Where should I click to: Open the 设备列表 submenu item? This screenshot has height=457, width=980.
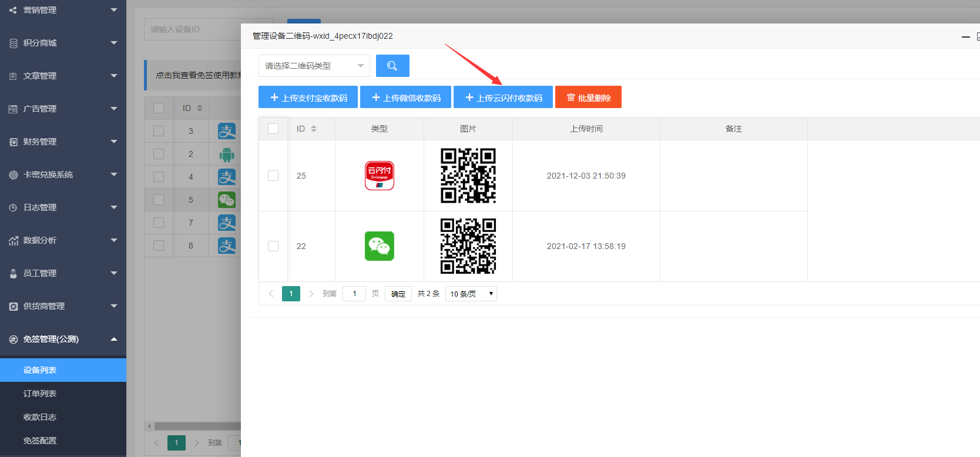(63, 370)
